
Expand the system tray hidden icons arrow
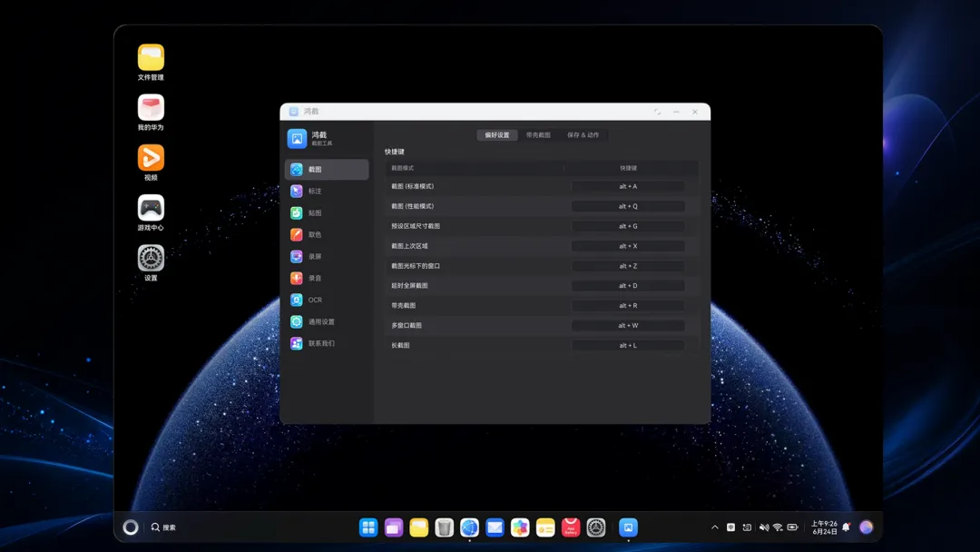click(x=715, y=527)
